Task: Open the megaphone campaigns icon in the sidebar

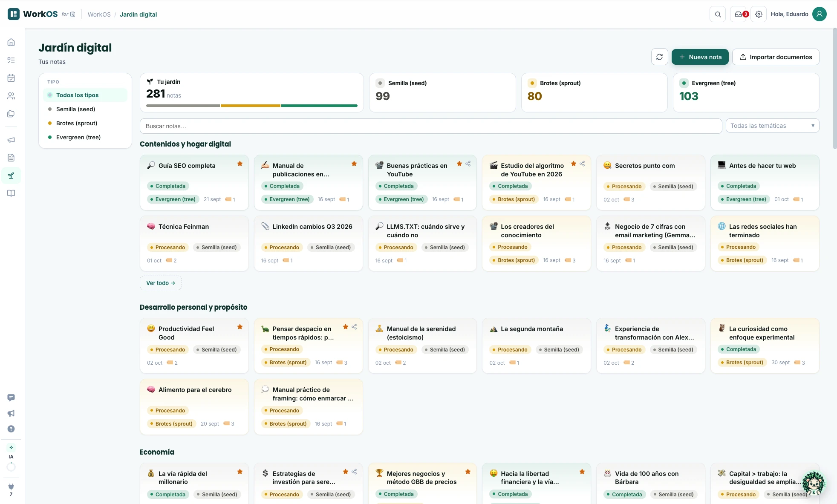Action: [11, 140]
